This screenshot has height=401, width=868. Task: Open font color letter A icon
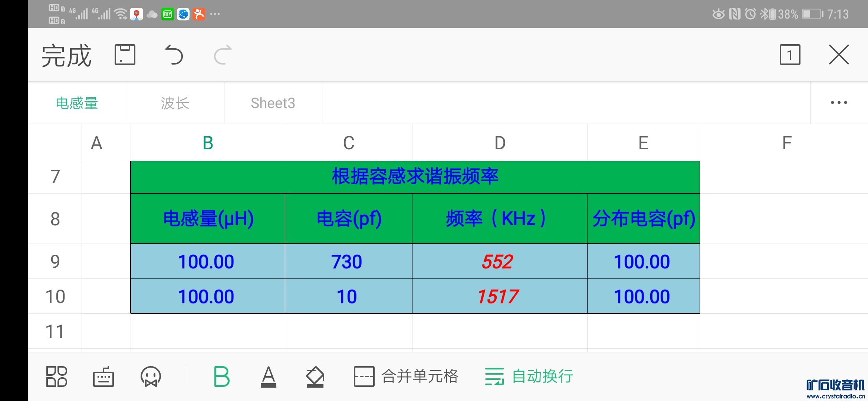[268, 376]
